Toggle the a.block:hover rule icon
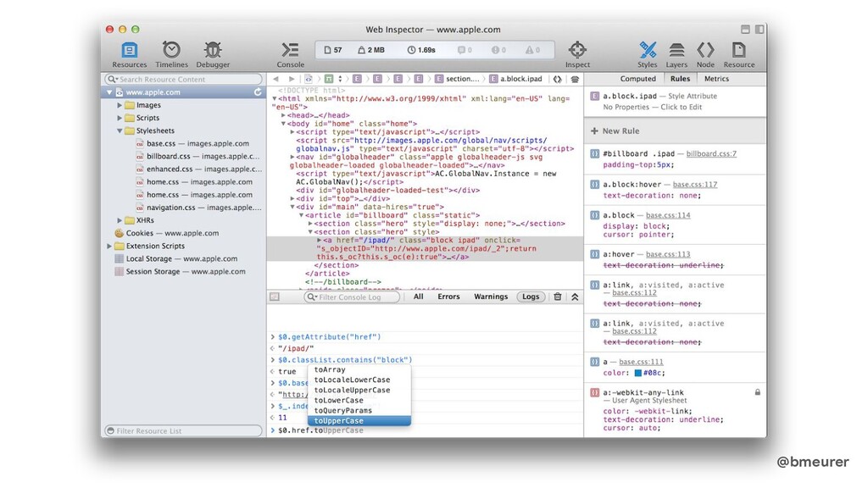Image resolution: width=868 pixels, height=488 pixels. click(x=594, y=184)
